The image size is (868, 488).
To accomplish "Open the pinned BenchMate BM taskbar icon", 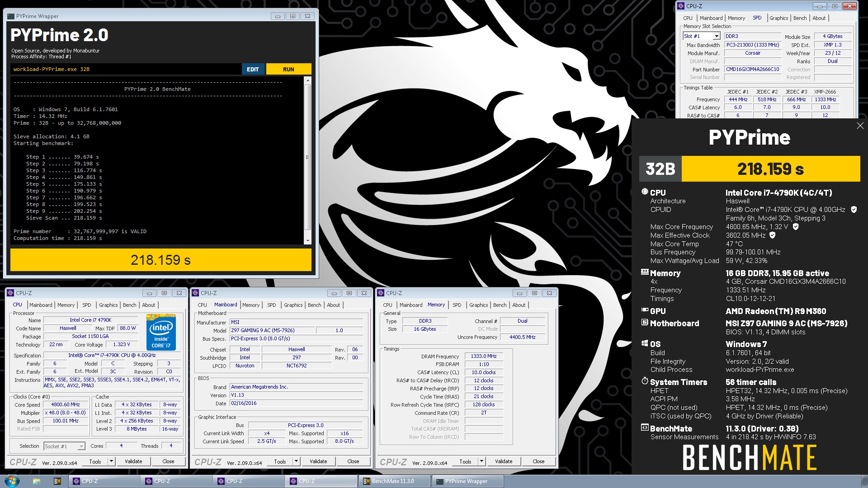I will pyautogui.click(x=57, y=481).
